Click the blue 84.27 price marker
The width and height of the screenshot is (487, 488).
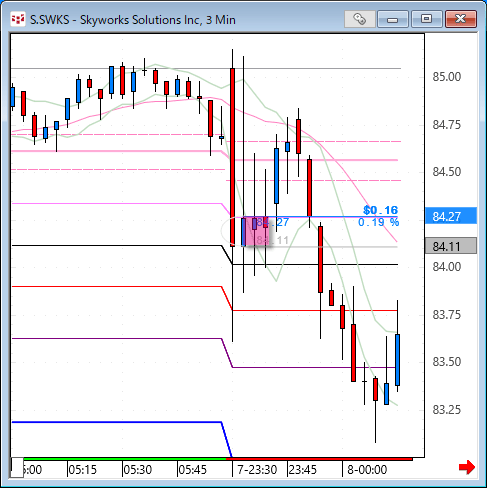coord(451,216)
